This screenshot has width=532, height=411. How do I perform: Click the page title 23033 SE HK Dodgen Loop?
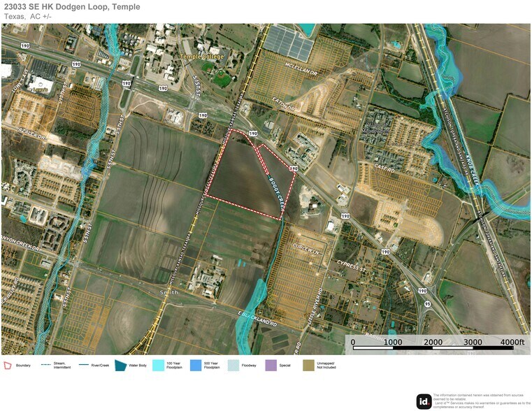tap(72, 7)
